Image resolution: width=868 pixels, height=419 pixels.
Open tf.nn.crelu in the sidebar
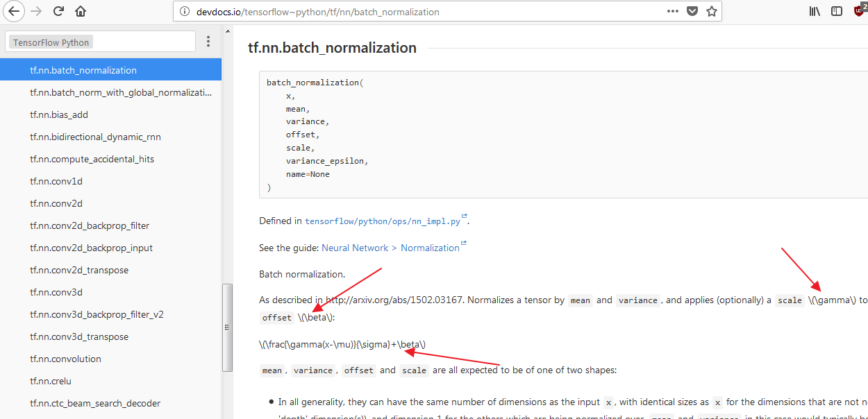[x=110, y=381]
